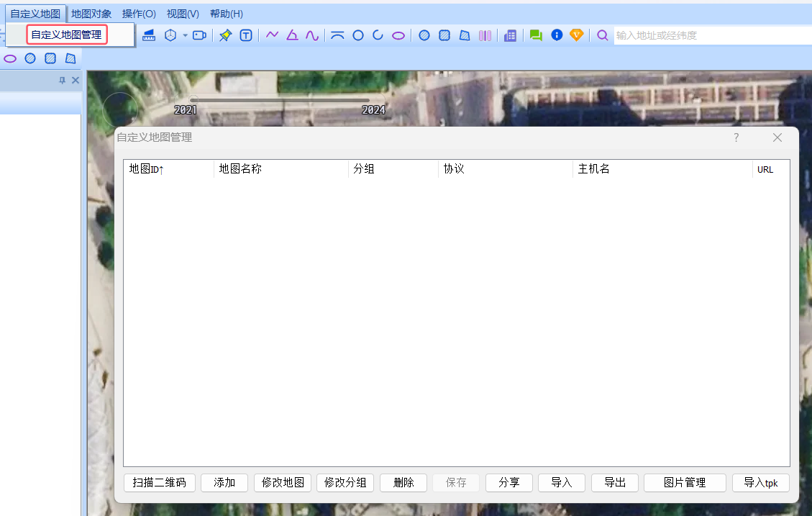Select the smooth curve tool
812x516 pixels.
tap(311, 35)
